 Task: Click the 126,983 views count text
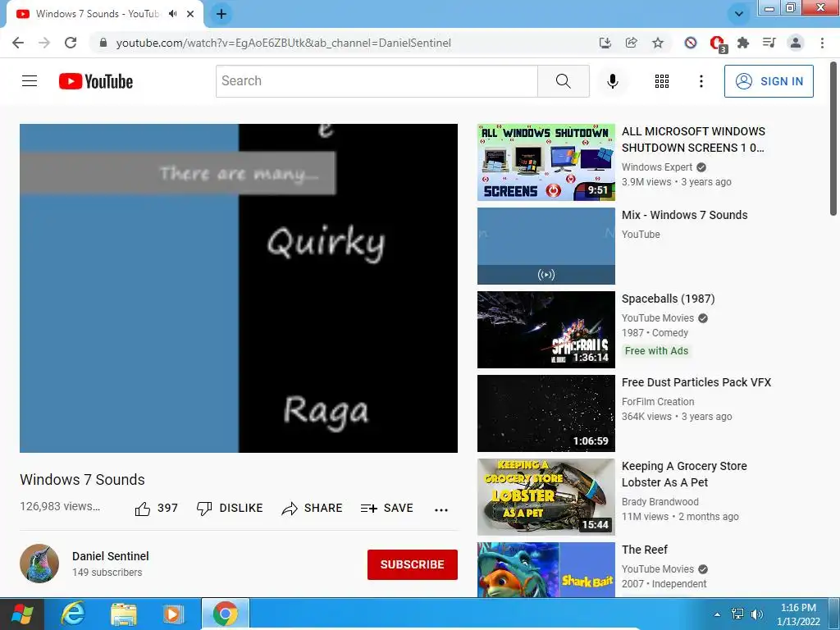(x=59, y=506)
